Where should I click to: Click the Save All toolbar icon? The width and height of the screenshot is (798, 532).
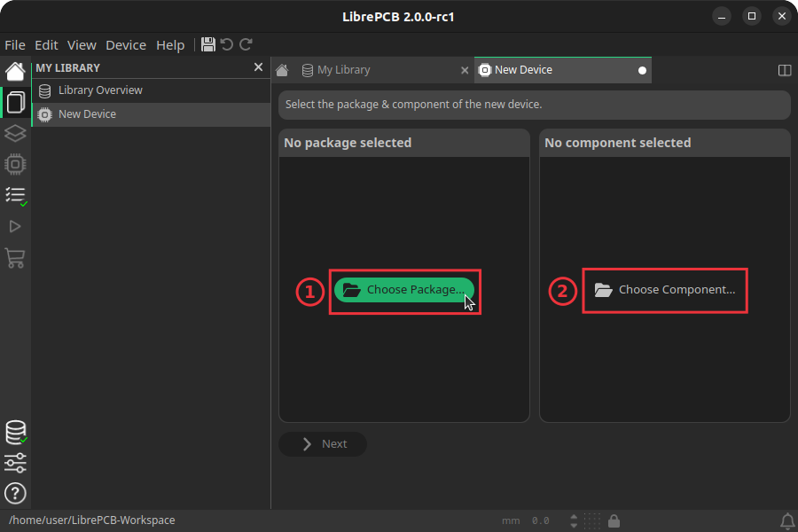210,44
